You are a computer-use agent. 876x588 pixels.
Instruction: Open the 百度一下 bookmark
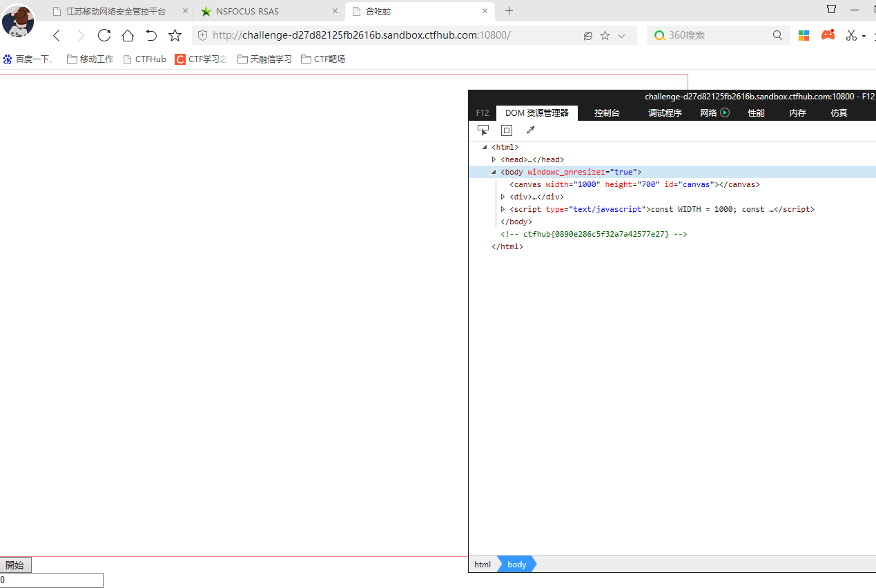[x=29, y=59]
